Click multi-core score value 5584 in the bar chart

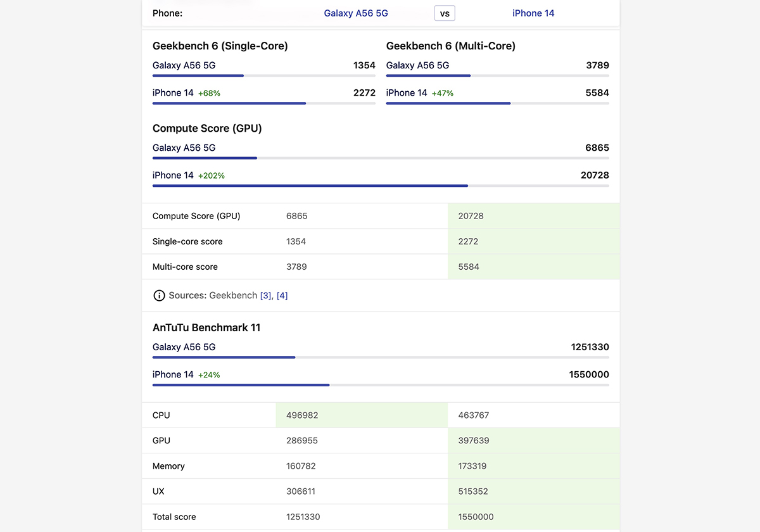(x=597, y=92)
